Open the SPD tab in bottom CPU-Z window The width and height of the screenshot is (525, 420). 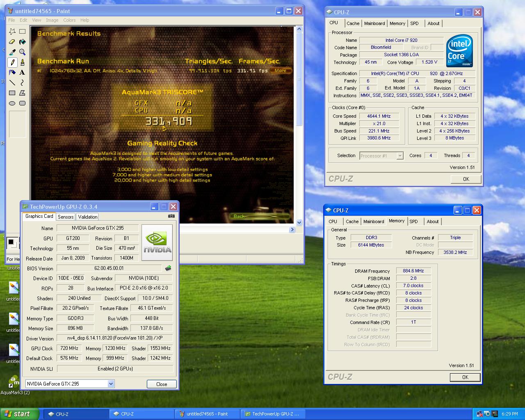414,221
